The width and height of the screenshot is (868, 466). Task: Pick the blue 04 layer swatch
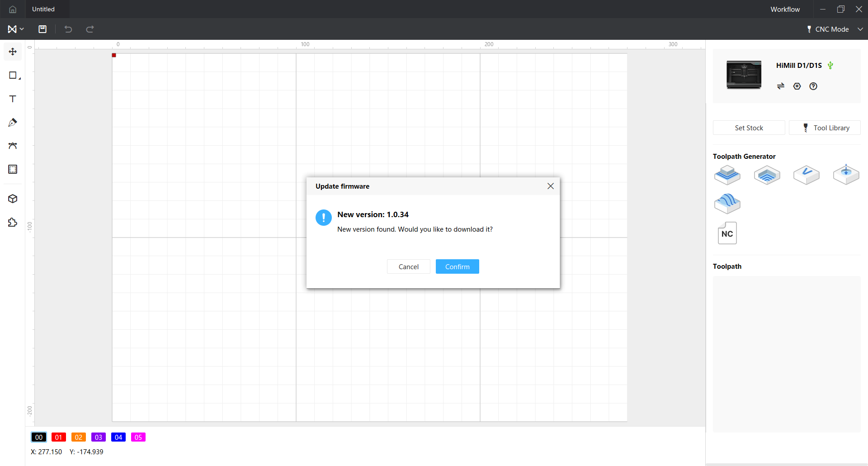pyautogui.click(x=118, y=437)
